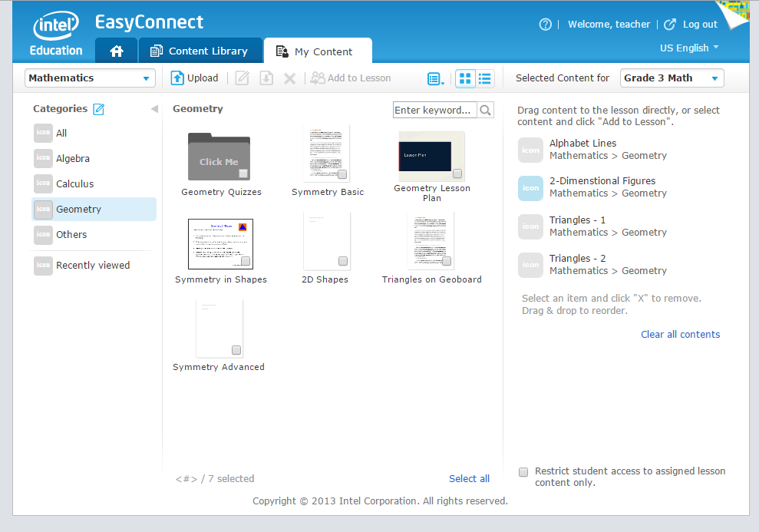Open the Home tab icon
The width and height of the screenshot is (759, 532).
[x=117, y=51]
